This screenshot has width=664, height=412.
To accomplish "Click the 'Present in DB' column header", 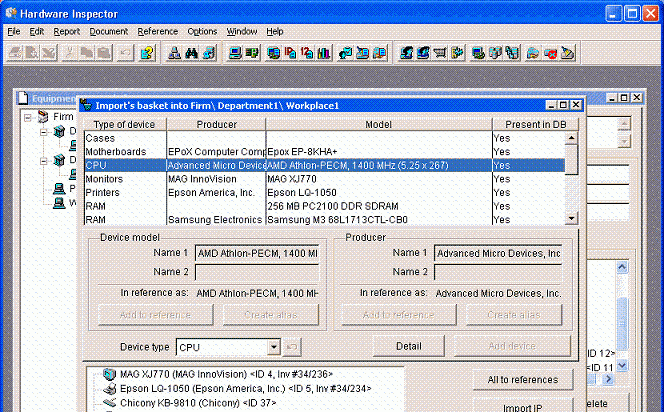I will click(535, 124).
